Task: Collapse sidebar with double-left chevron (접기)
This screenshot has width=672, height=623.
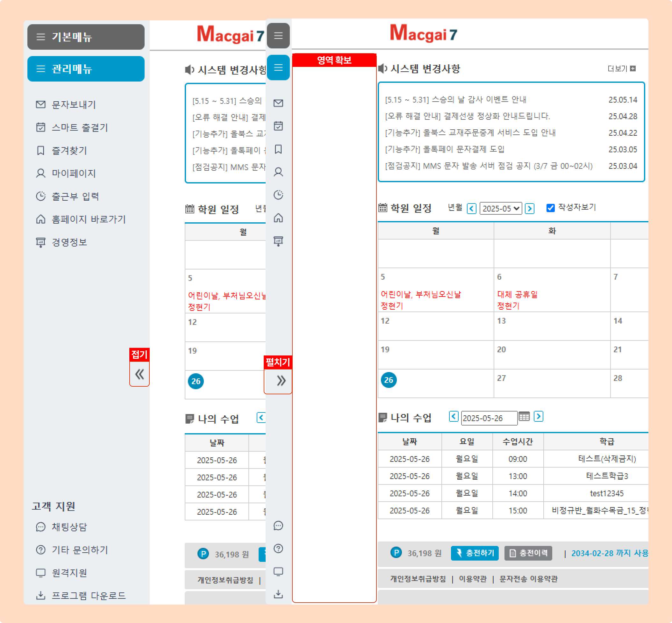Action: tap(139, 374)
